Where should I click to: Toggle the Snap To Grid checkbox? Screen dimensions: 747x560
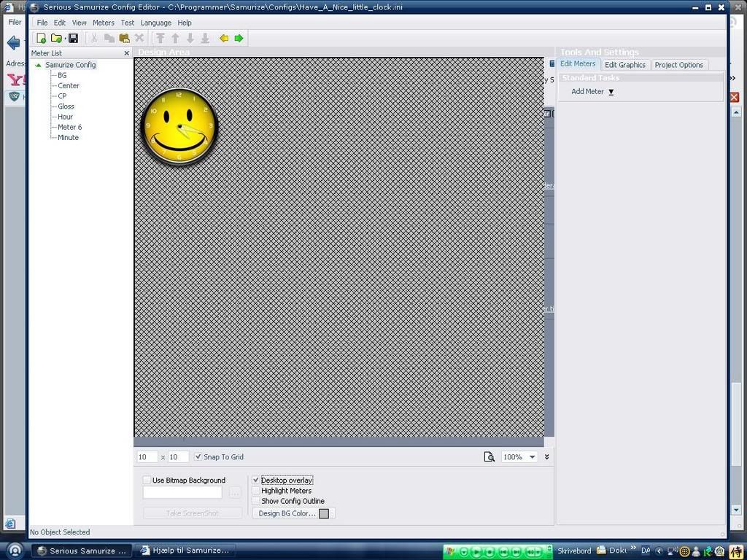pos(198,456)
